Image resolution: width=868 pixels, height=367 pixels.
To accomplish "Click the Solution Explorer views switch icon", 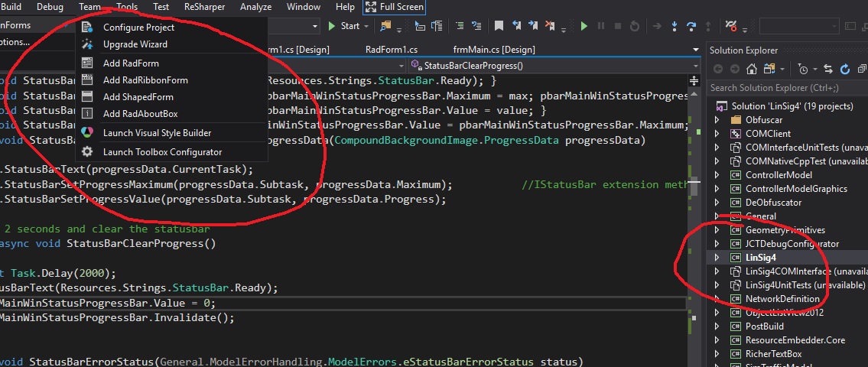I will tap(769, 69).
